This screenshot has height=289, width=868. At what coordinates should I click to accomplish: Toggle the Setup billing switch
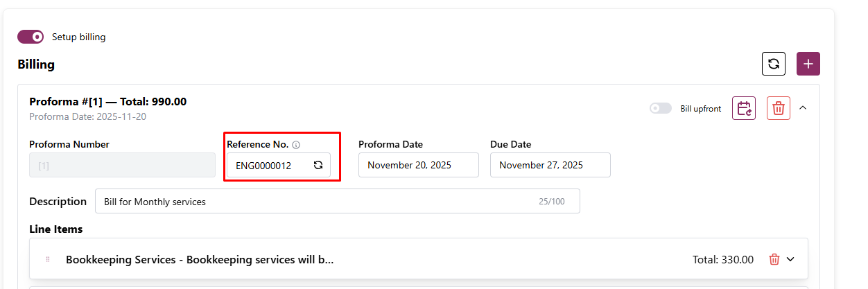tap(31, 37)
